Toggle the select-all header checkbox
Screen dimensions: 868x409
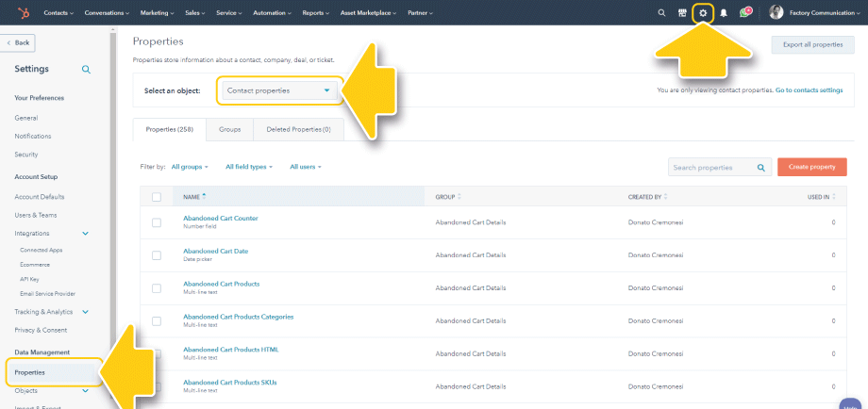click(157, 197)
